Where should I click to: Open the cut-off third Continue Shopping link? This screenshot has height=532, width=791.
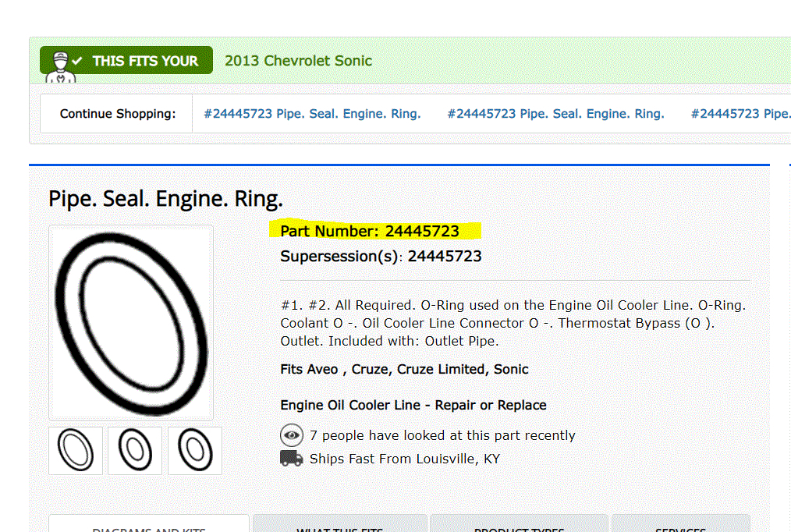(740, 114)
